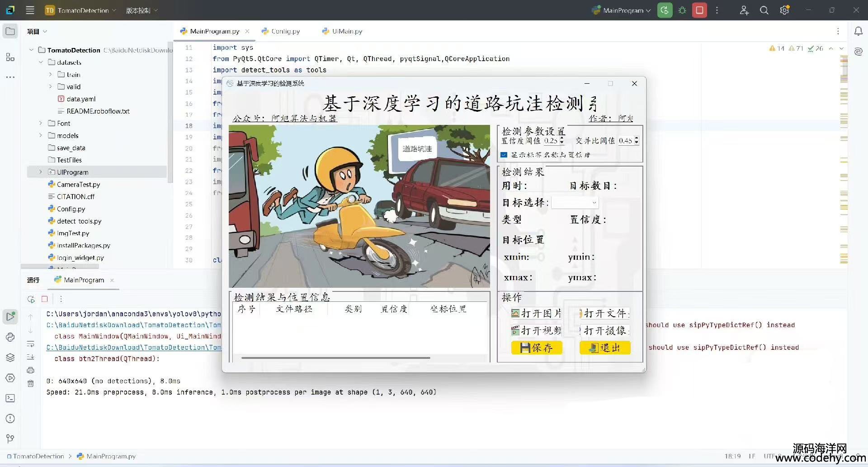Open IDE settings gear icon
868x467 pixels.
(x=784, y=10)
